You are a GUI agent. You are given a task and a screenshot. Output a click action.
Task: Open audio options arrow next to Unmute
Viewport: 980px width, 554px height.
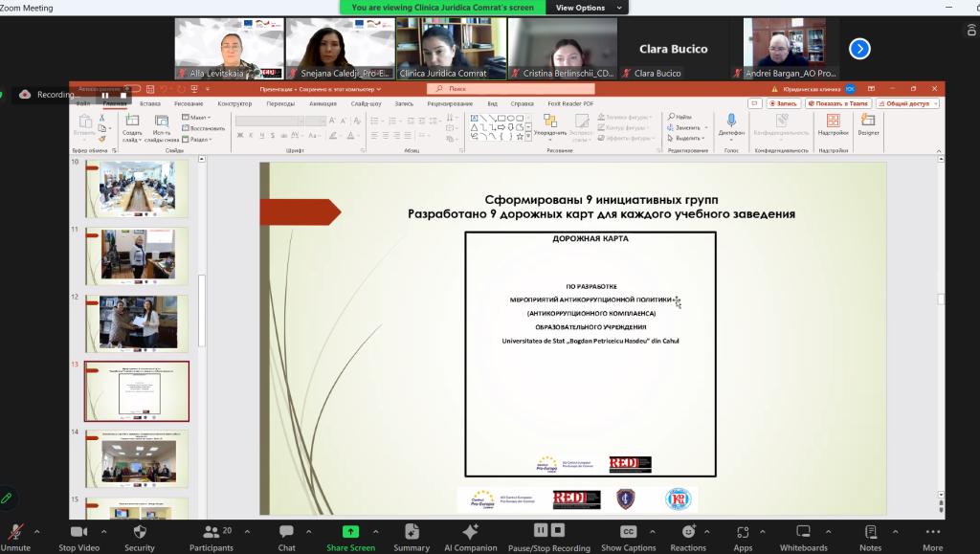pyautogui.click(x=37, y=532)
